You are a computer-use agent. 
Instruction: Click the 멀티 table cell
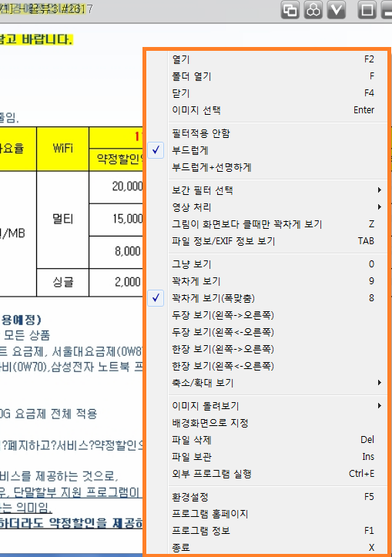pyautogui.click(x=63, y=219)
